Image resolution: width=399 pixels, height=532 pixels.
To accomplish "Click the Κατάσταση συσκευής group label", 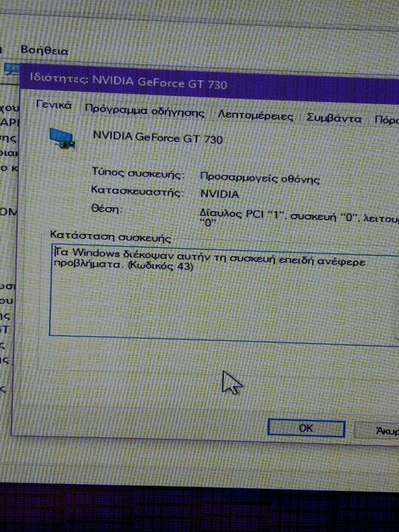I will pyautogui.click(x=111, y=236).
